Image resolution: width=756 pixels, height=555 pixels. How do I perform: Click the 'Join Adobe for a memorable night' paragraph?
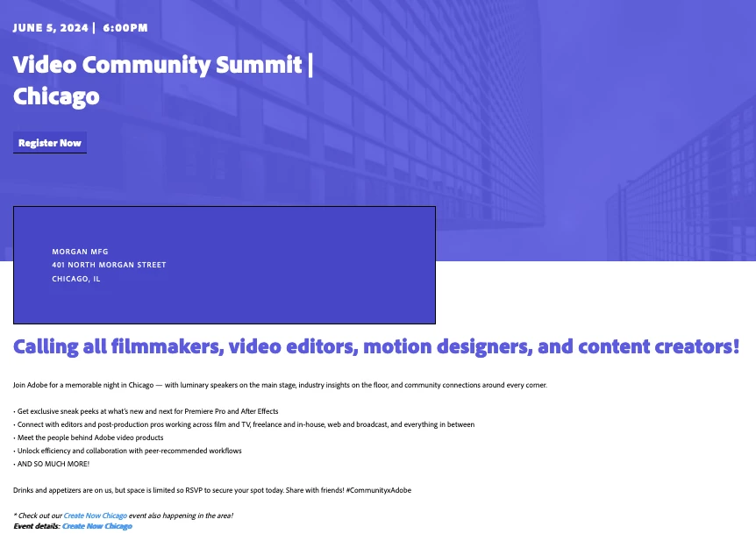point(280,385)
